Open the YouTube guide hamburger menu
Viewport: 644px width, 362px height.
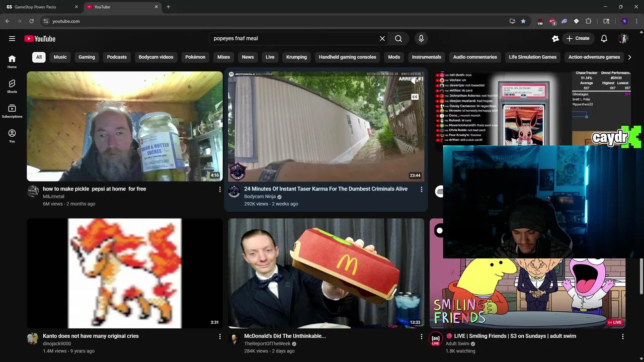coord(12,39)
